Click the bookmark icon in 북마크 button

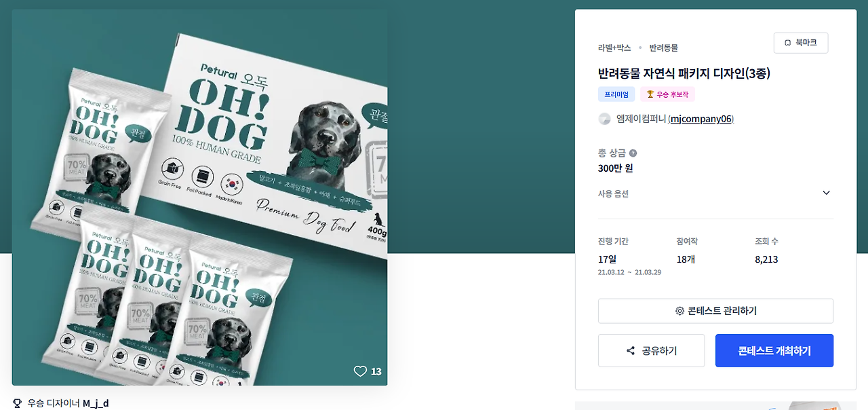click(x=788, y=43)
